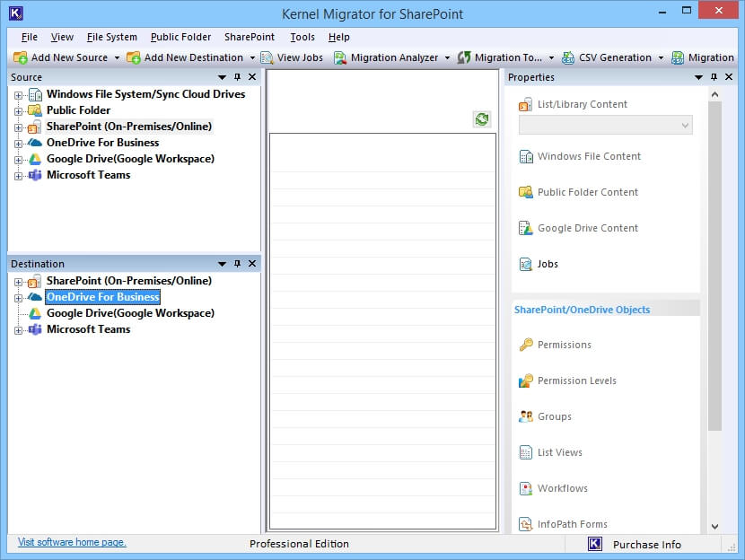Open the File menu

point(29,37)
